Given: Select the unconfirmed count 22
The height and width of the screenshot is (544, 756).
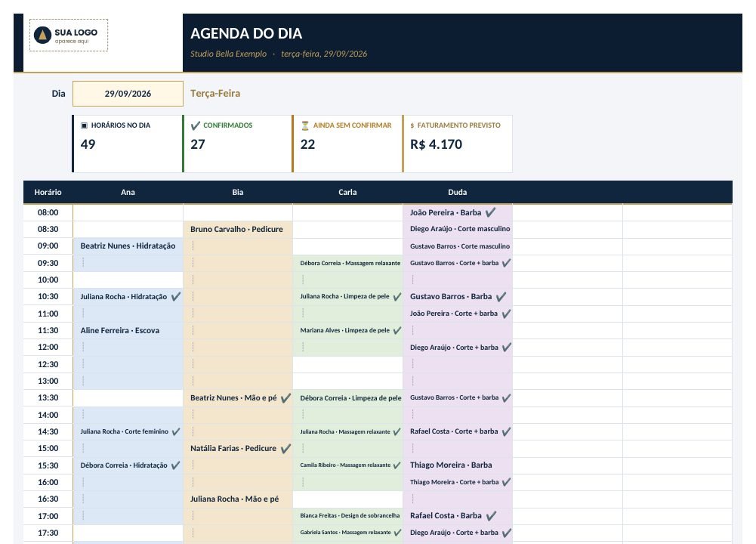Looking at the screenshot, I should pos(307,144).
